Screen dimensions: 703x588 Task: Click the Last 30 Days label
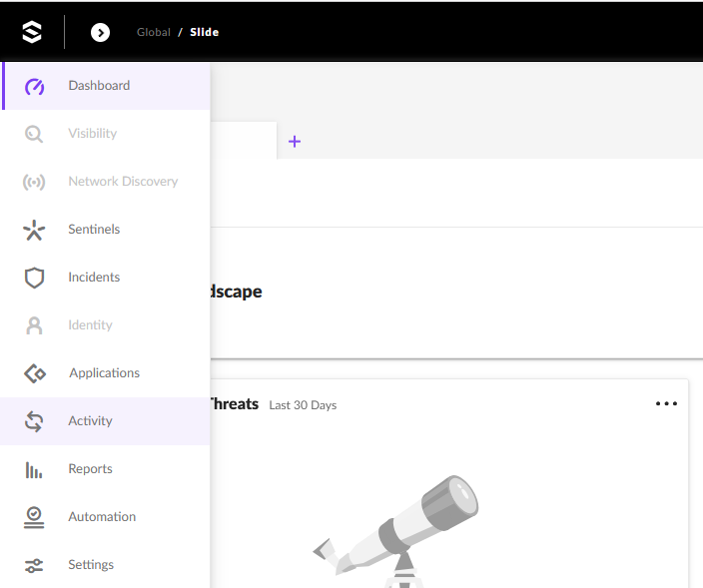303,405
